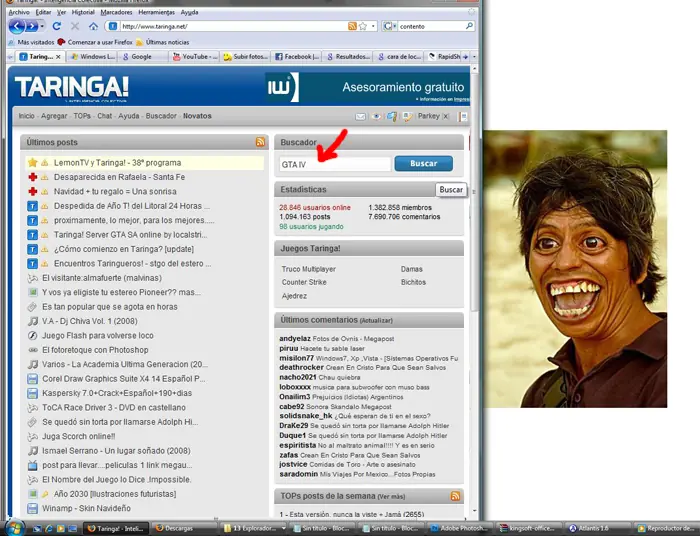The image size is (700, 536).
Task: Click the eye monitor icon in Taringa bar
Action: [x=376, y=116]
